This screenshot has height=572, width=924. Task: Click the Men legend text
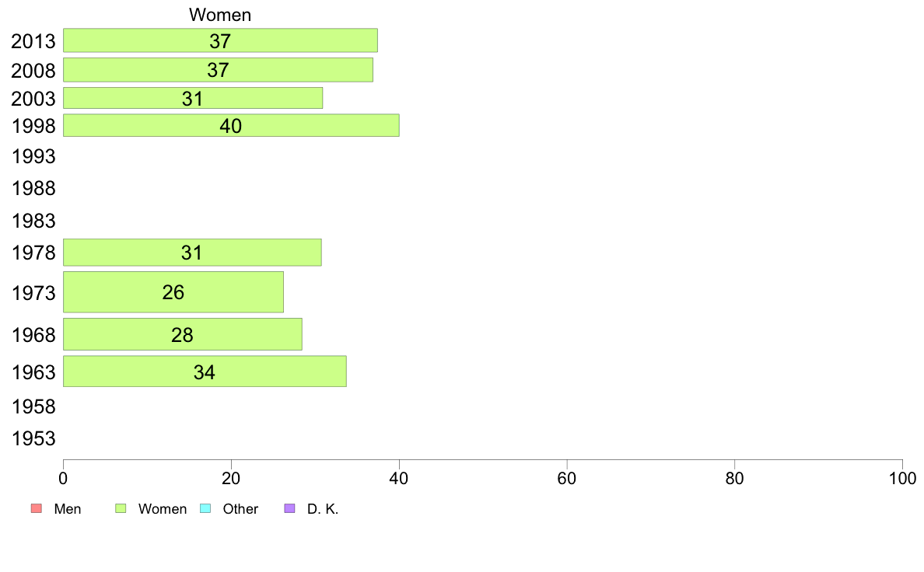(x=68, y=509)
